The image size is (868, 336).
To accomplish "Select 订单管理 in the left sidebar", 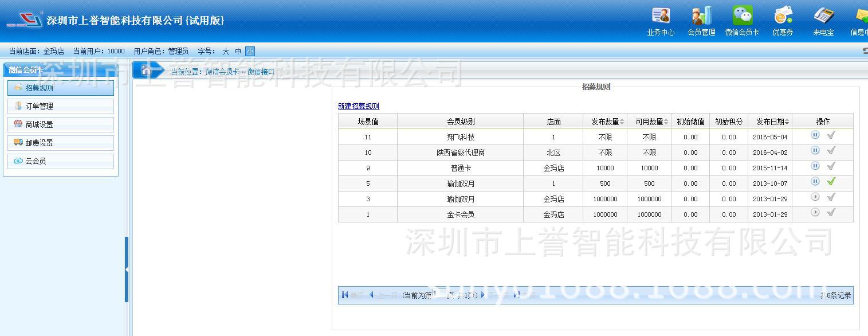I will point(61,106).
